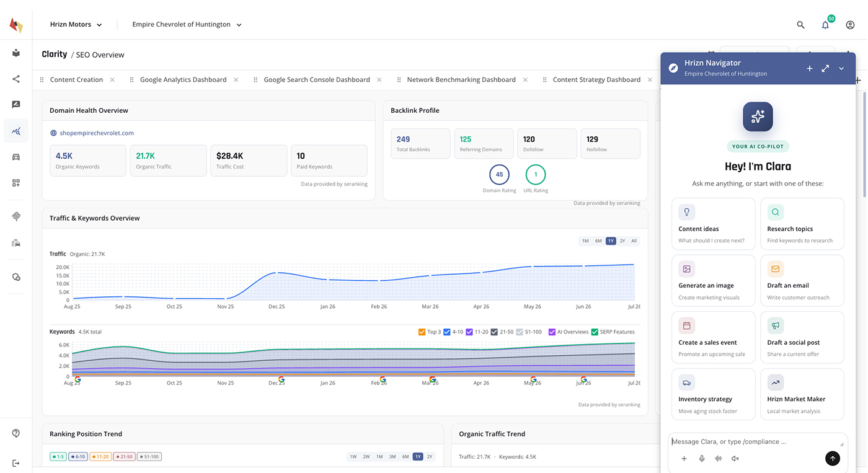Screen dimensions: 868x473
Task: Open the Content Strategy Dashboard tab
Action: pos(596,79)
